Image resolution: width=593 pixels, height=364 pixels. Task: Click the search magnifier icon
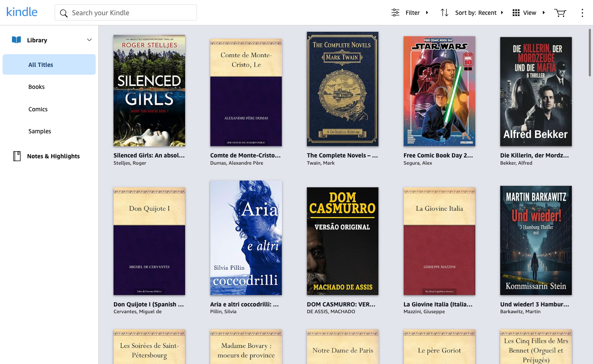point(64,13)
